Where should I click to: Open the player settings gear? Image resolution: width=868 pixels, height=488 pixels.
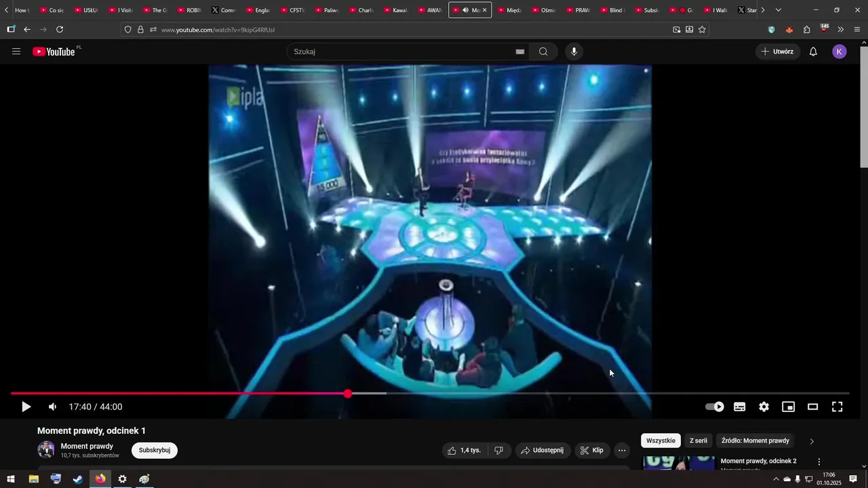(x=764, y=407)
